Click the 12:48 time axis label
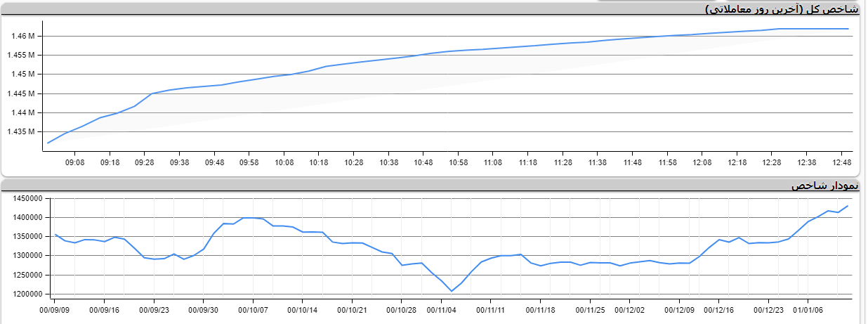This screenshot has width=868, height=324. tap(841, 162)
